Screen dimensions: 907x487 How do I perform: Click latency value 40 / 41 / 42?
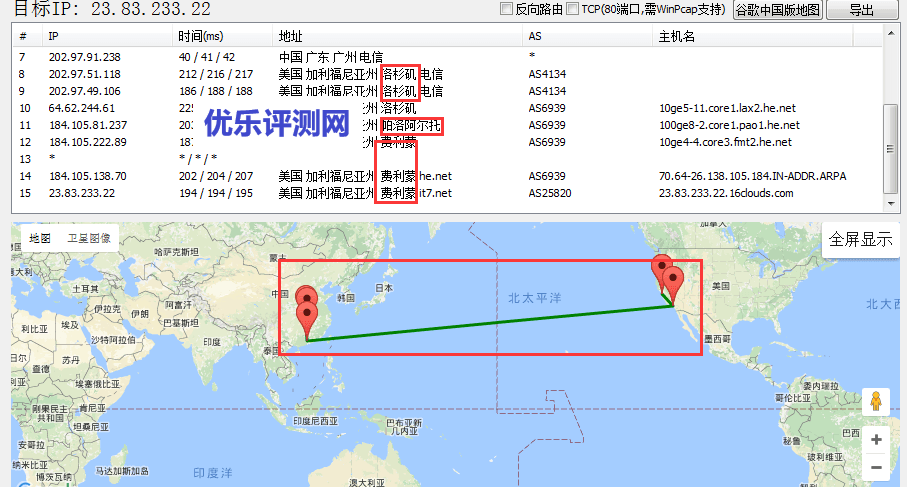(x=207, y=57)
